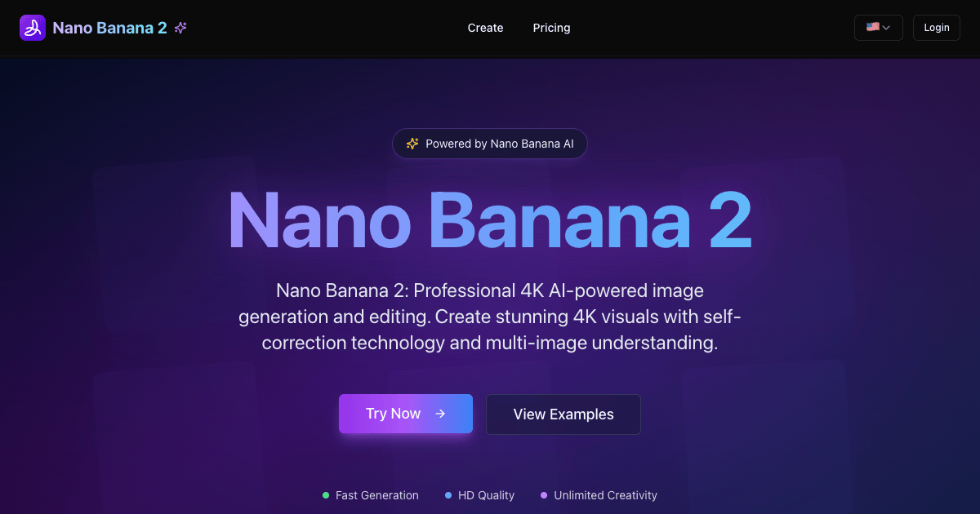Viewport: 980px width, 514px height.
Task: Click the Powered by Nano Banana AI badge
Action: (489, 143)
